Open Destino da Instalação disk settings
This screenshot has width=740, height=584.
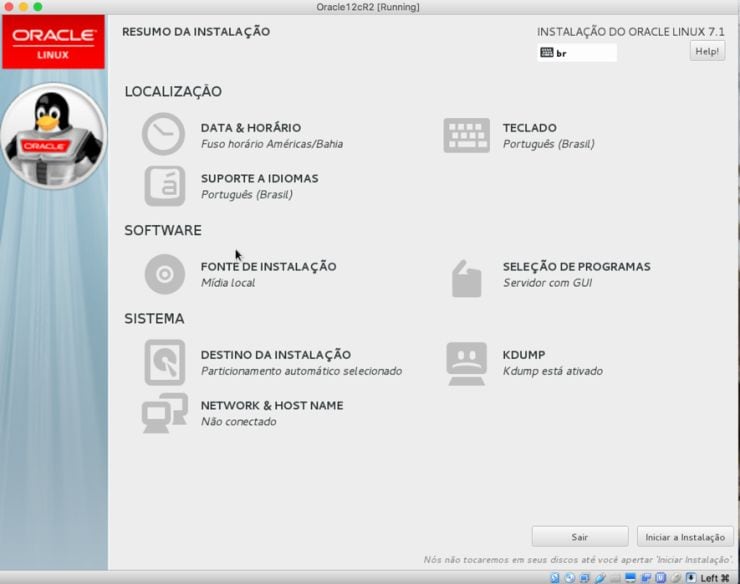click(x=273, y=362)
